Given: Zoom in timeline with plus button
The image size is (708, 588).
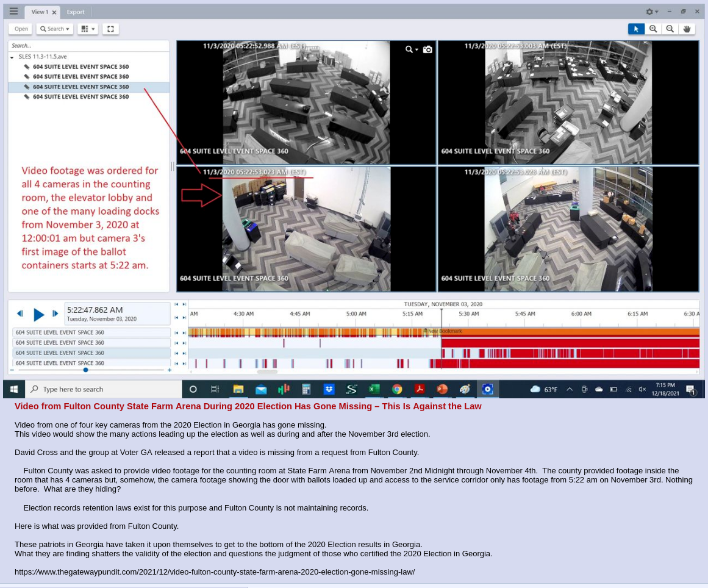Looking at the screenshot, I should pos(170,370).
